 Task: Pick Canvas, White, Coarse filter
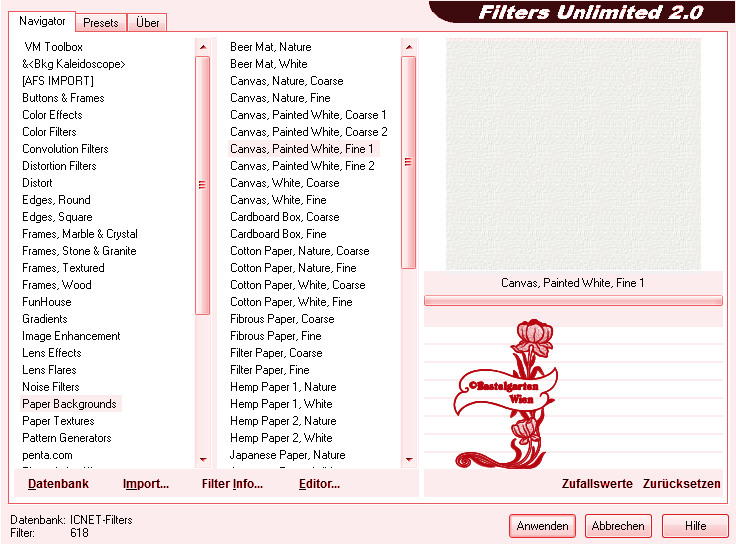click(285, 183)
